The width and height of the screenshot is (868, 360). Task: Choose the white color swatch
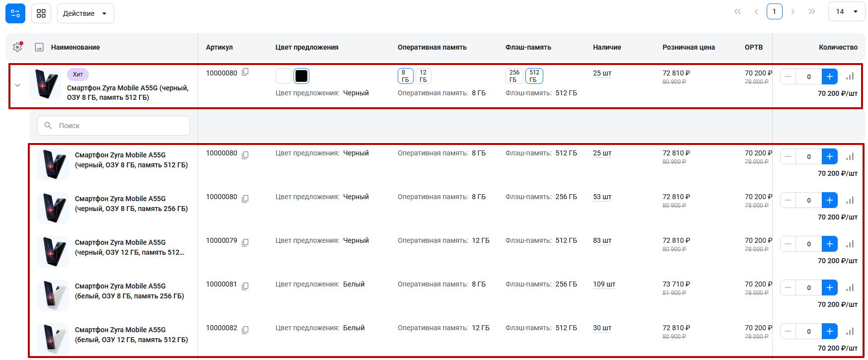coord(284,76)
